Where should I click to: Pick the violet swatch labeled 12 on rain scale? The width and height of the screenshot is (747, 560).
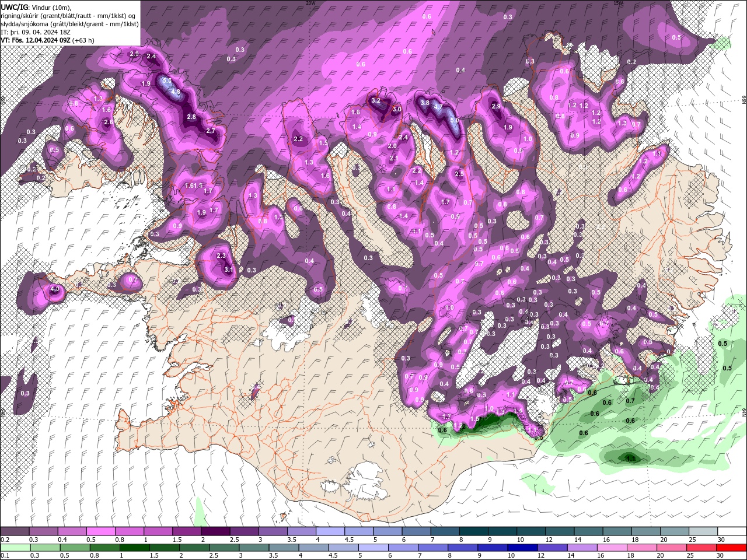click(x=553, y=548)
